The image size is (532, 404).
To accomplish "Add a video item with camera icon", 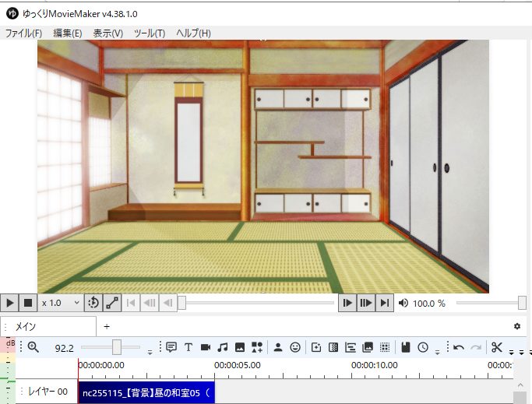I will [x=206, y=347].
